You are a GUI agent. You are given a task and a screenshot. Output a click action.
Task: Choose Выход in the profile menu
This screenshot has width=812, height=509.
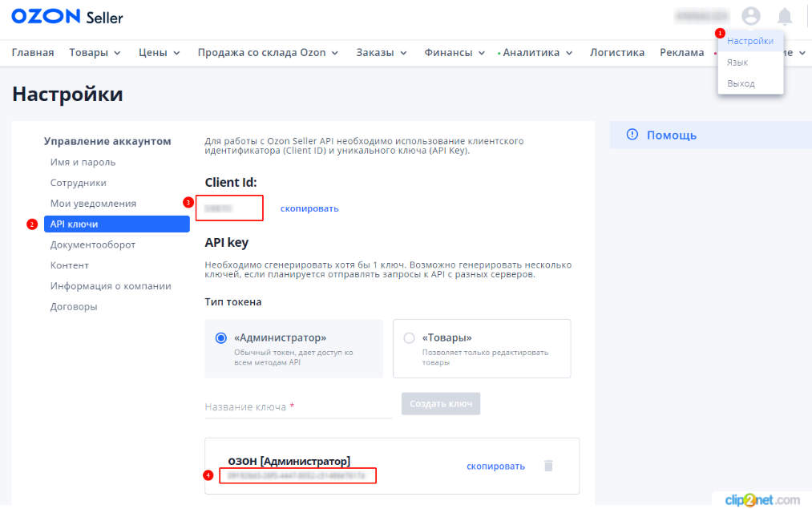pyautogui.click(x=741, y=83)
